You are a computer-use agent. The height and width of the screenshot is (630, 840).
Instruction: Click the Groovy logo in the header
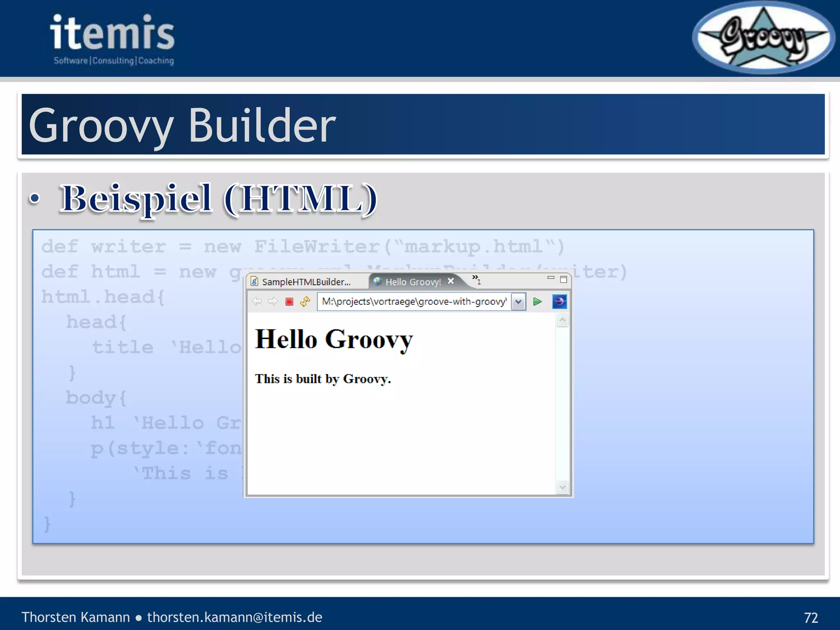coord(763,38)
